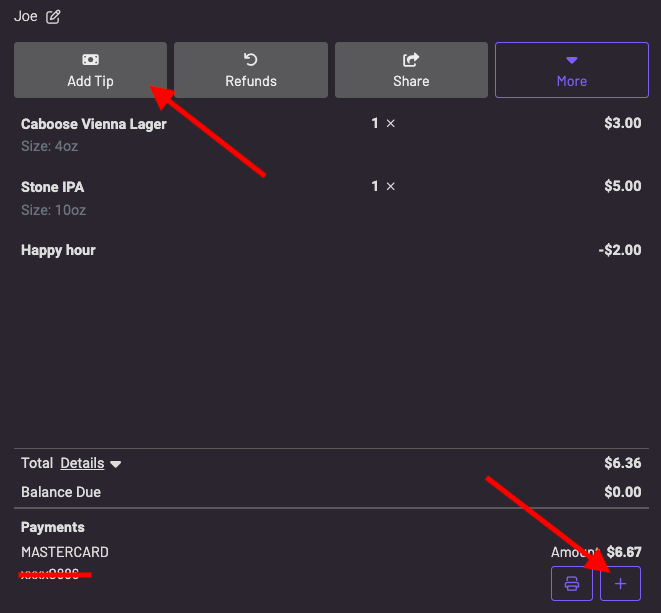Open the Refunds option
Image resolution: width=661 pixels, height=613 pixels.
(251, 70)
